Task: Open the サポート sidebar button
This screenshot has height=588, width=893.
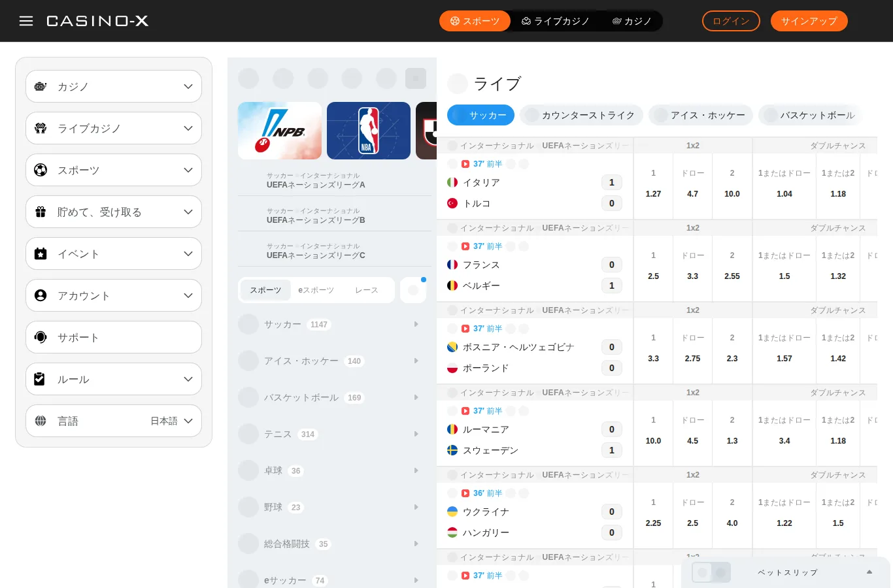Action: 114,337
